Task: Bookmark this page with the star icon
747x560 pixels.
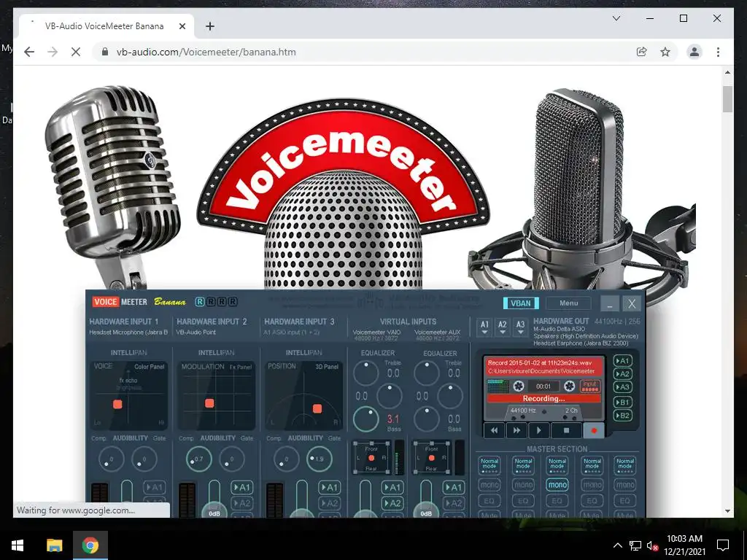Action: (x=665, y=52)
